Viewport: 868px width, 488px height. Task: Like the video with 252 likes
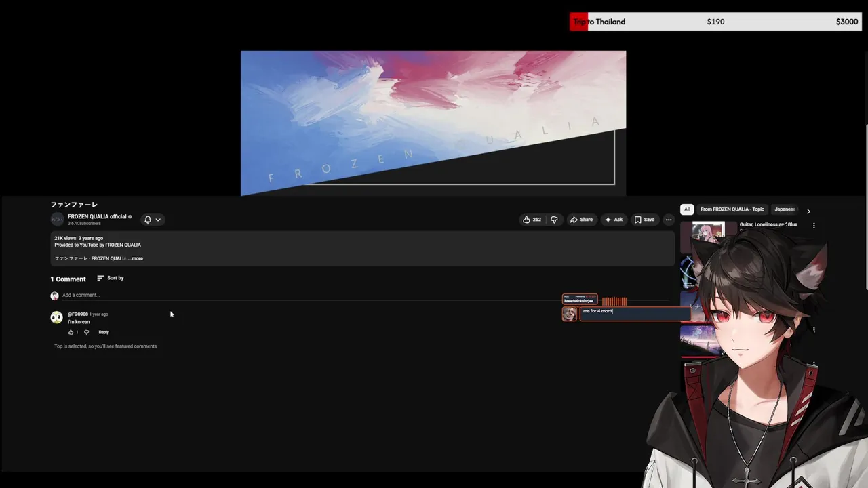(x=532, y=220)
